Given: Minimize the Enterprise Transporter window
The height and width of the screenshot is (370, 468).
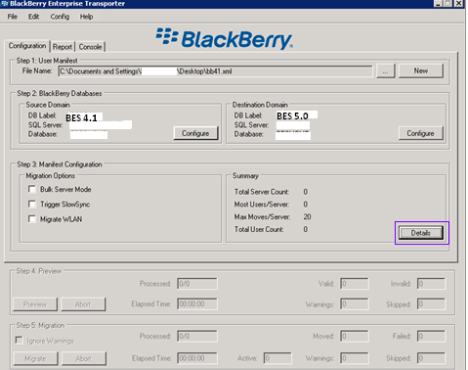Looking at the screenshot, I should pos(438,3).
